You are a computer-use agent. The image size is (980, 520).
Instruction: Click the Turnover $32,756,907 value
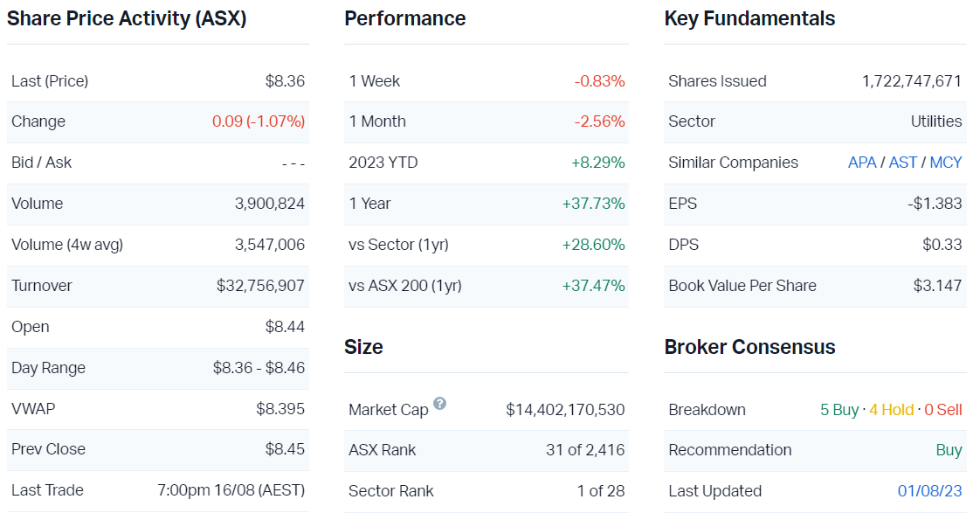[x=260, y=286]
